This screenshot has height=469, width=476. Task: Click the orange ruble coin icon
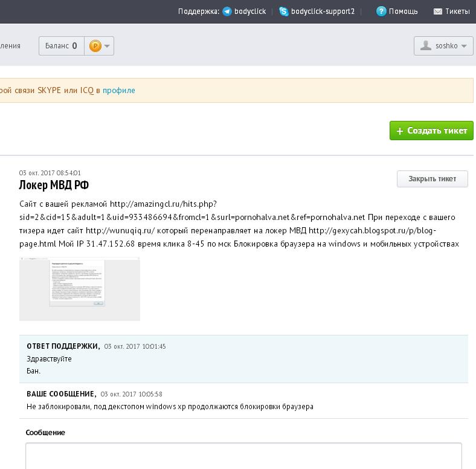pyautogui.click(x=95, y=46)
